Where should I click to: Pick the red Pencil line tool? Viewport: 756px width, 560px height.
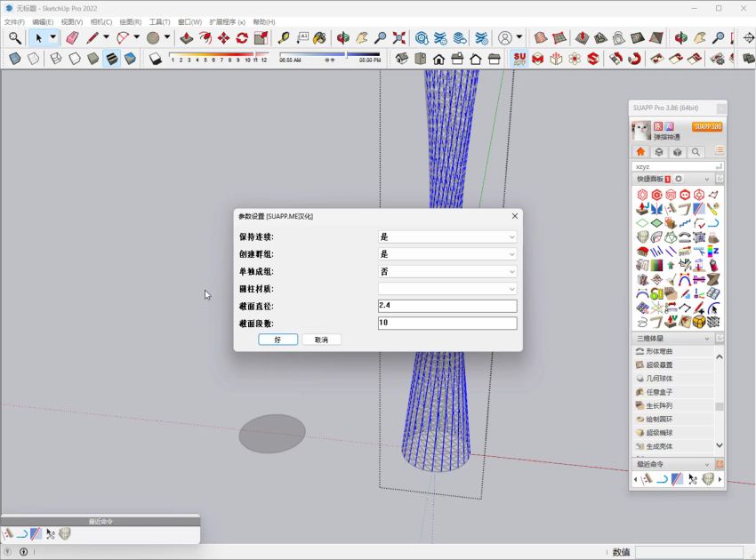pyautogui.click(x=92, y=37)
